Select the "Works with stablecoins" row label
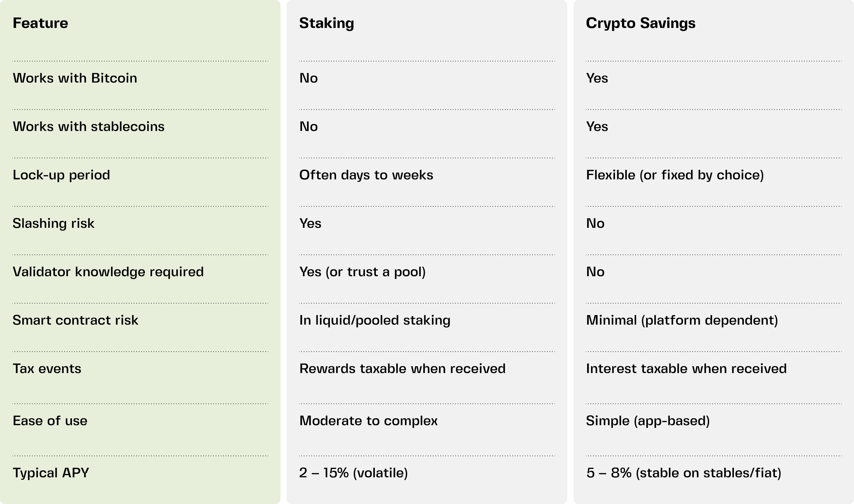 88,127
